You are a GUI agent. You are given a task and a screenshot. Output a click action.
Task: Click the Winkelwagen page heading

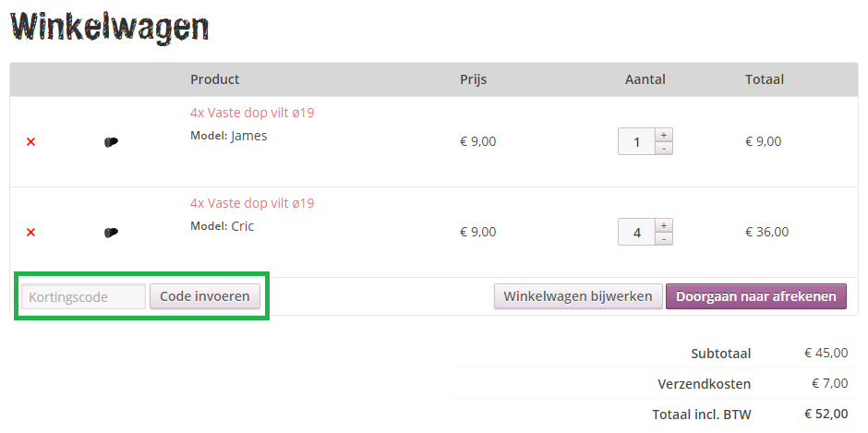pos(110,27)
